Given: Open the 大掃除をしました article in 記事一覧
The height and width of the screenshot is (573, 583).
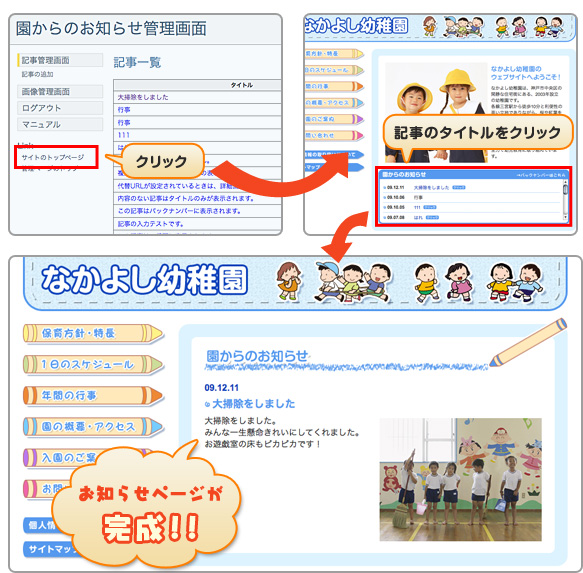Looking at the screenshot, I should click(x=143, y=97).
